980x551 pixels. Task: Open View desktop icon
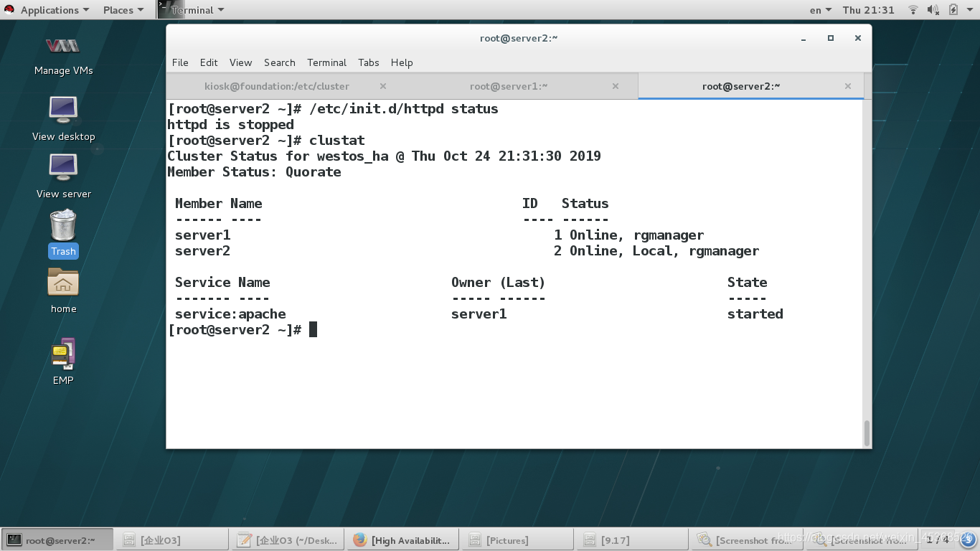63,118
